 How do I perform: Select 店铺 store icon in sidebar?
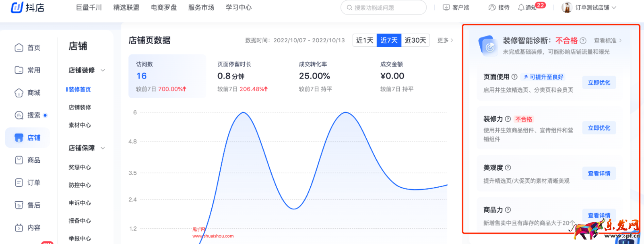(x=19, y=138)
